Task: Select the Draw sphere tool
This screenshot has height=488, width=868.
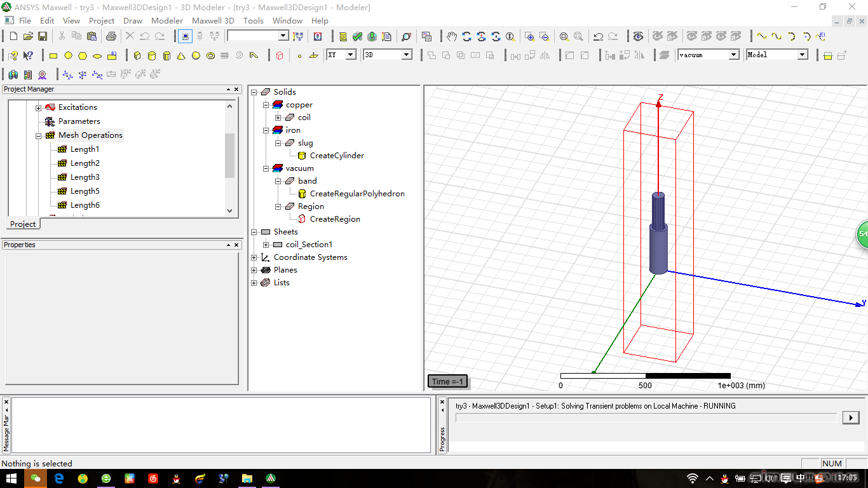Action: tap(196, 56)
